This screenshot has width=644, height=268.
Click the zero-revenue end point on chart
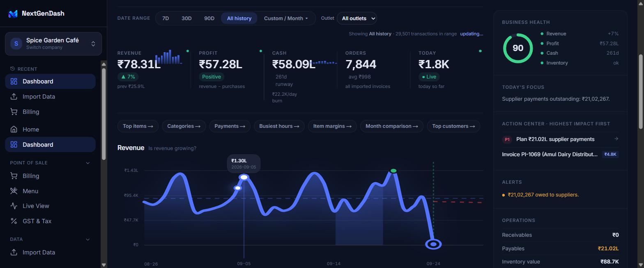click(x=433, y=245)
